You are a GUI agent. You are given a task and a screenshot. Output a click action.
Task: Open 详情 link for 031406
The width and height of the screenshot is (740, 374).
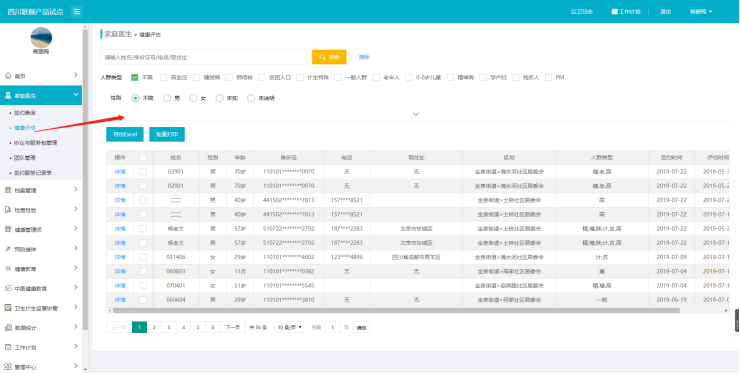click(x=120, y=257)
